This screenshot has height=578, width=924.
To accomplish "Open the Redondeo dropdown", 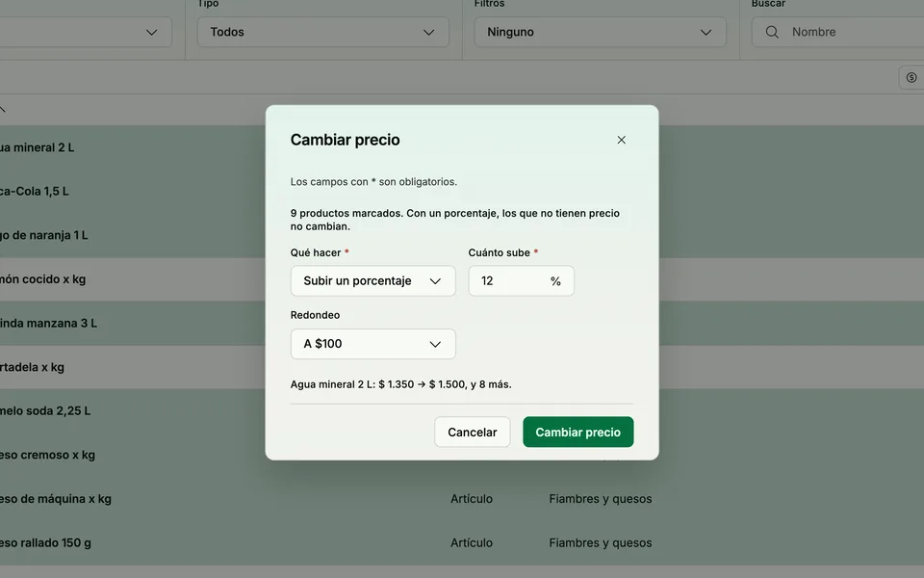I will tap(373, 344).
